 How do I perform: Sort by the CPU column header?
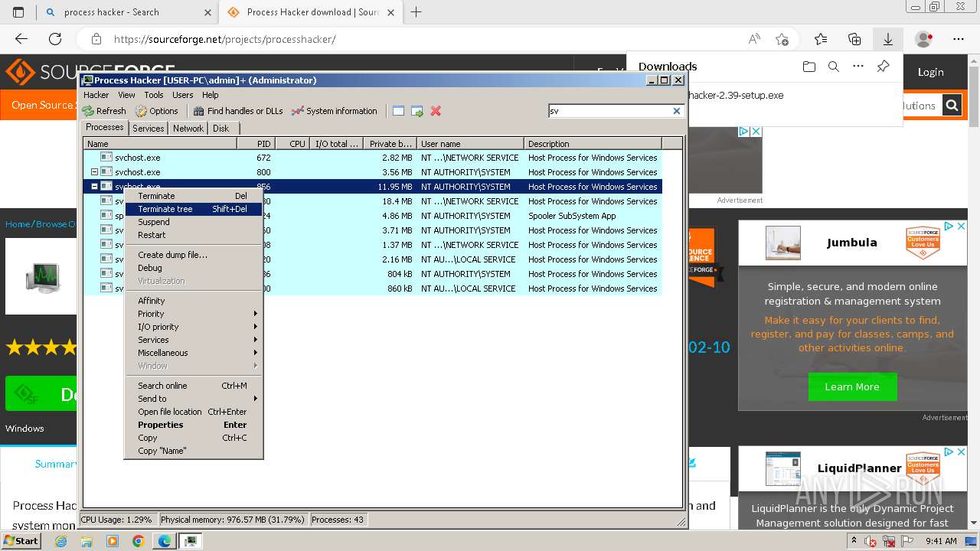coord(292,144)
